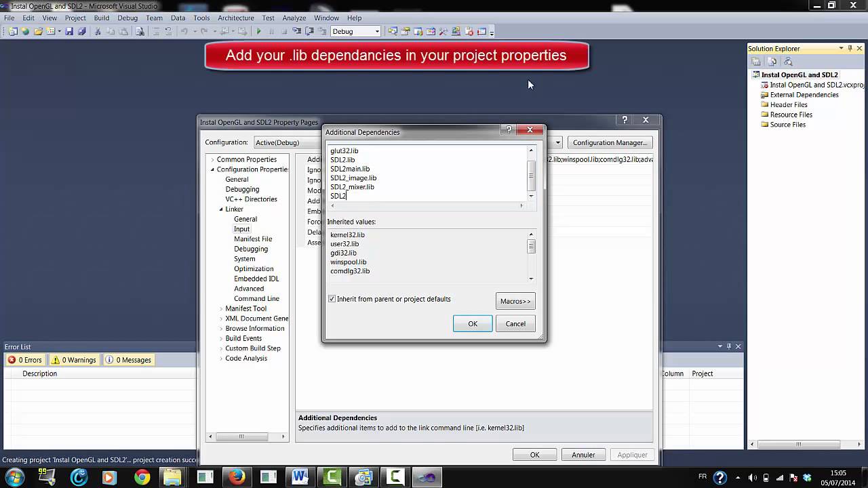Collapse the Linker tree node

[221, 209]
